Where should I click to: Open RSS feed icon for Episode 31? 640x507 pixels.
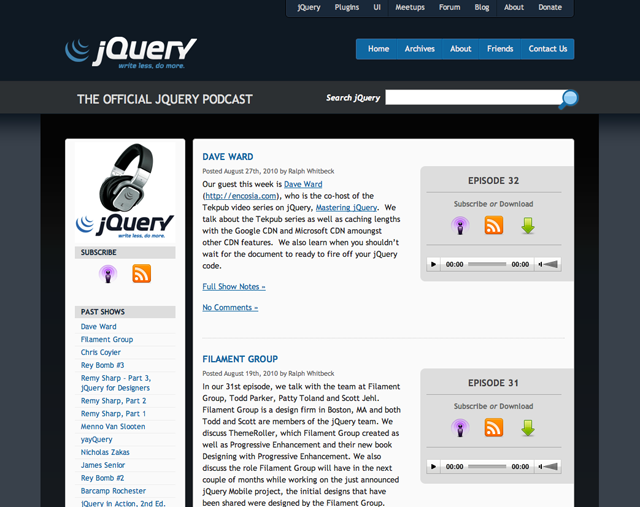[x=493, y=428]
